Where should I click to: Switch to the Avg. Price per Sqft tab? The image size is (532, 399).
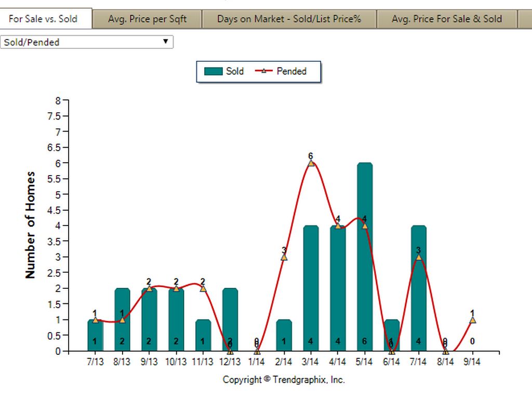147,19
